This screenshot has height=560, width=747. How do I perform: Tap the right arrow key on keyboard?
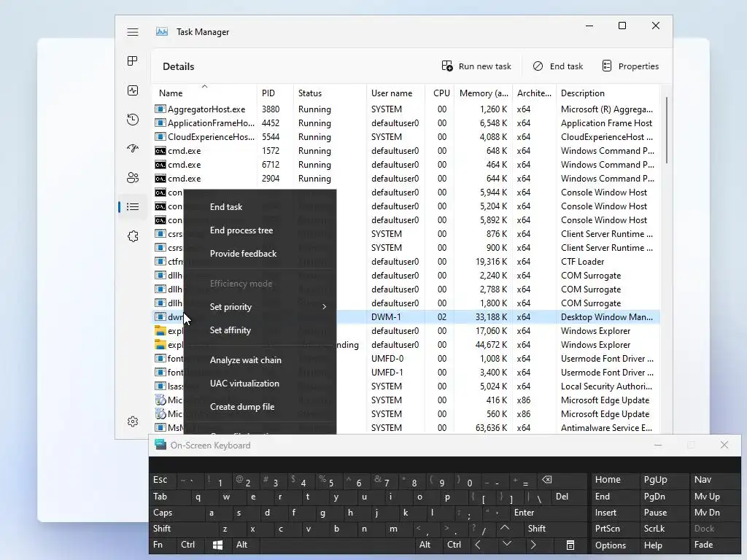pyautogui.click(x=533, y=545)
